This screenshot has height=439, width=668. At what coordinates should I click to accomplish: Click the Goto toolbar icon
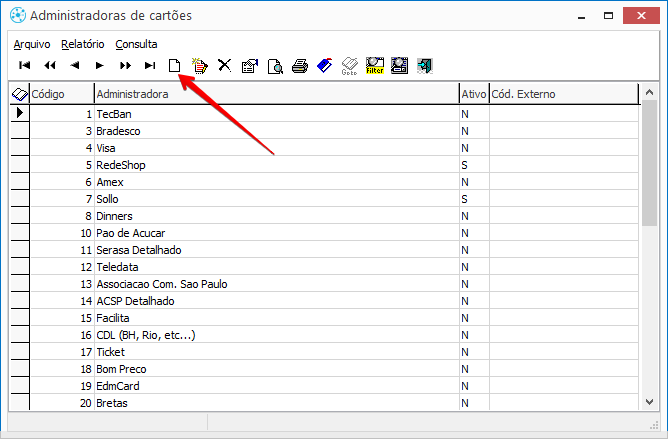click(x=349, y=66)
